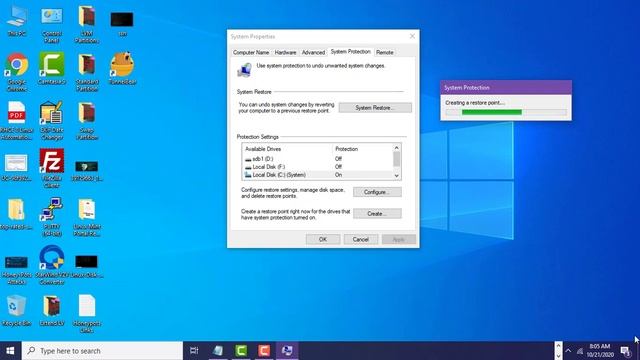Click the Configure... button

tap(377, 192)
